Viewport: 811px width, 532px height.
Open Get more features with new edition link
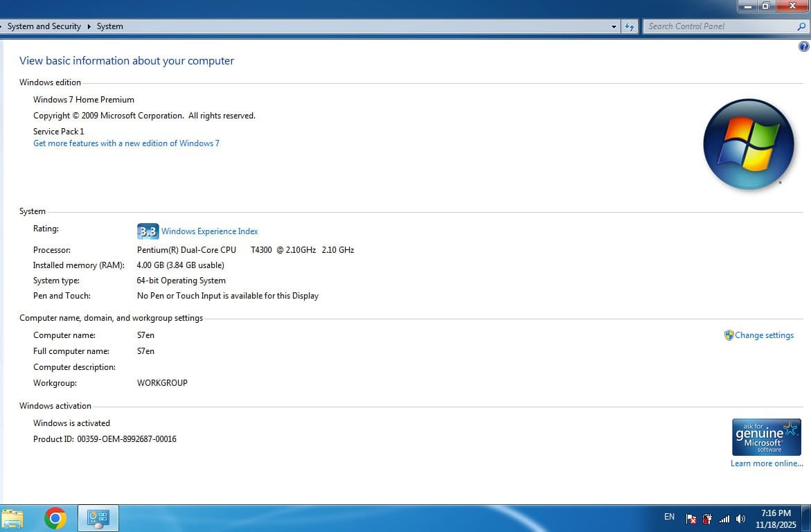coord(126,143)
